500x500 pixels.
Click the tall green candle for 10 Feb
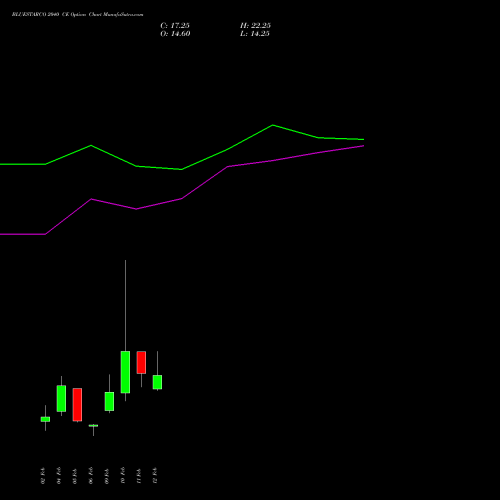[x=125, y=372]
